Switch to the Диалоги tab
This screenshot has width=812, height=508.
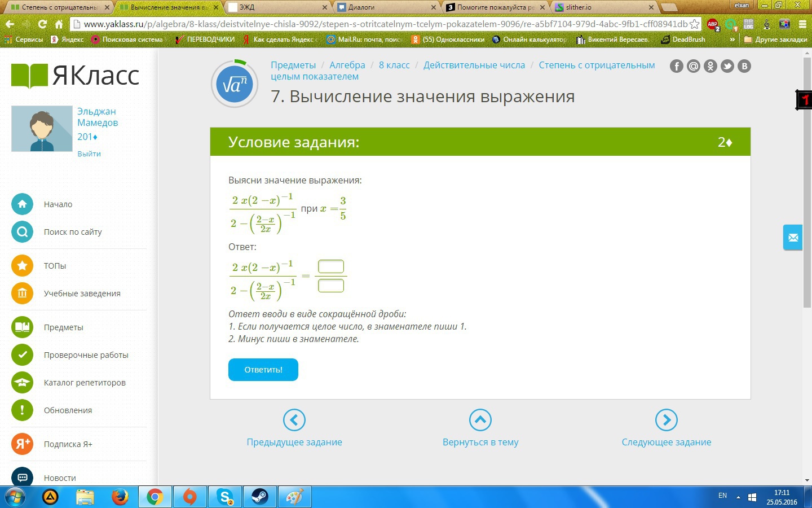pyautogui.click(x=385, y=7)
